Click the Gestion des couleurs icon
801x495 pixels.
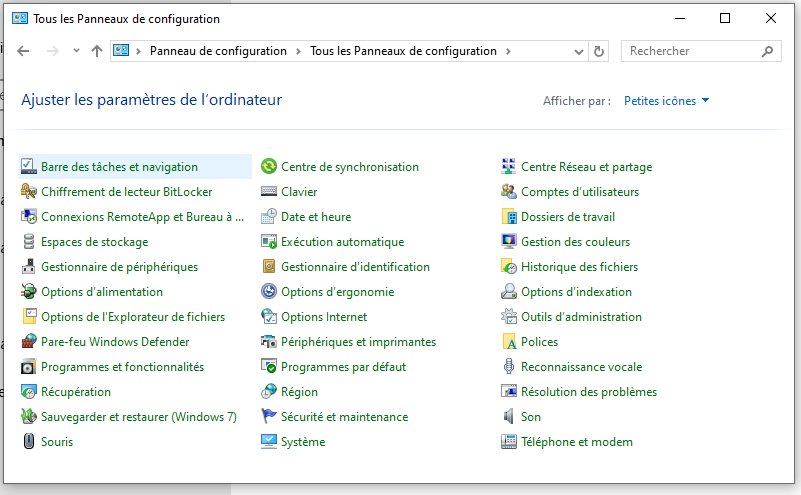pos(509,242)
